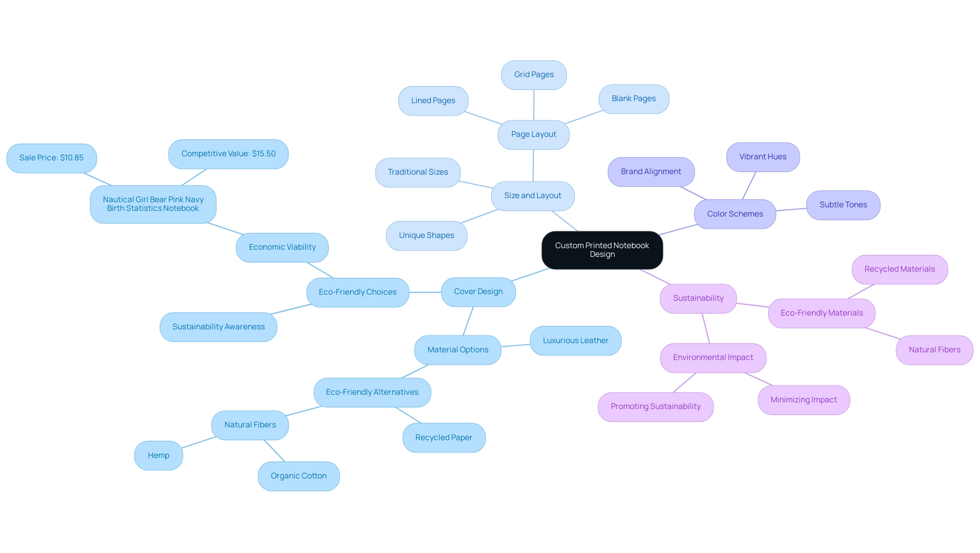Image resolution: width=980 pixels, height=553 pixels.
Task: Select the Page Layout node
Action: [x=532, y=133]
